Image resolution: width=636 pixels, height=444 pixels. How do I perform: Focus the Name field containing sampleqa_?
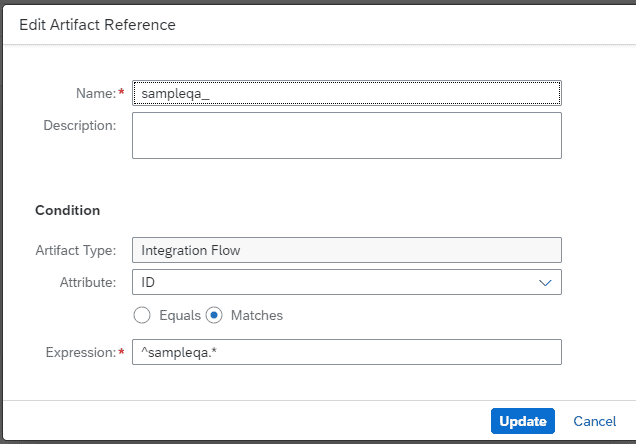[347, 93]
